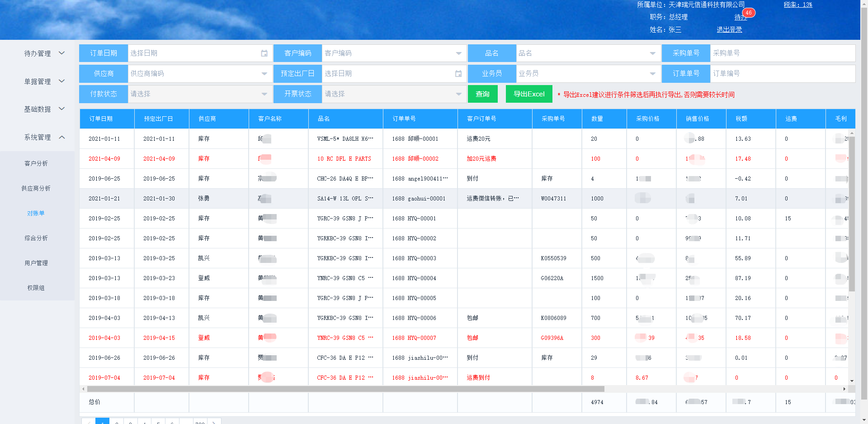Click the 退出登录 link
Viewport: 868px width, 424px height.
click(x=729, y=29)
